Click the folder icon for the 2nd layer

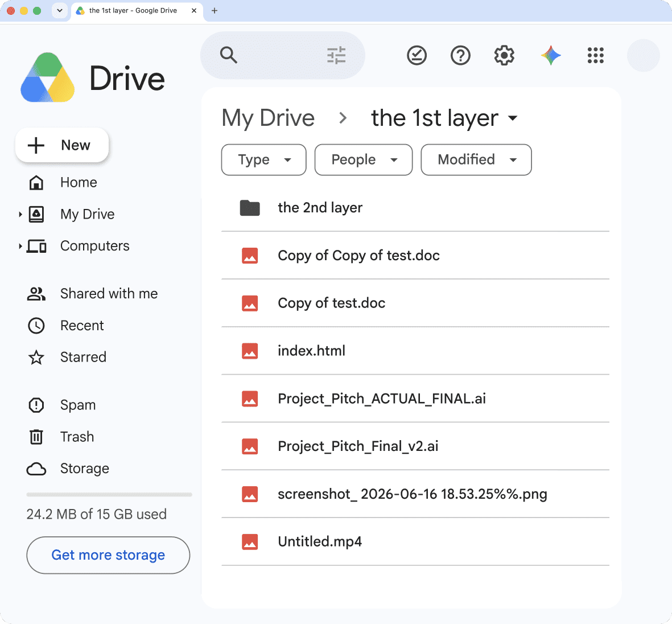coord(250,208)
